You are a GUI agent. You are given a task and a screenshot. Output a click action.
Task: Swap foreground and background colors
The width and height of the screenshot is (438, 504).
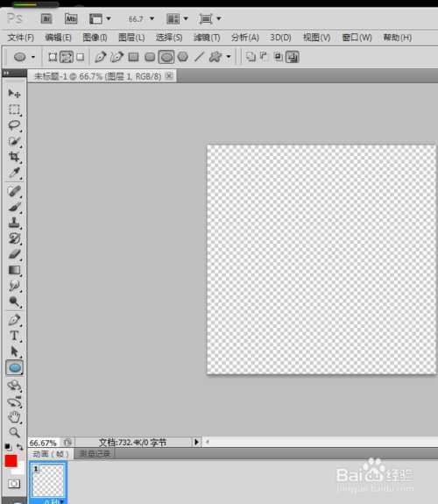click(x=19, y=446)
